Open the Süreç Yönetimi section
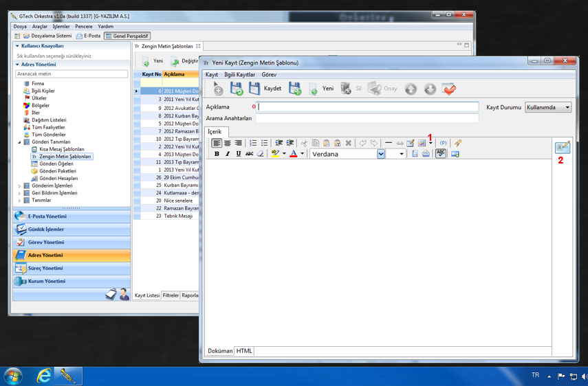Viewport: 588px width, 386px height. 72,269
